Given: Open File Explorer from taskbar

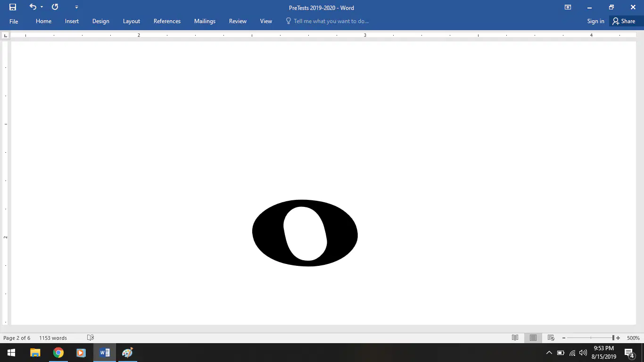Looking at the screenshot, I should click(35, 353).
